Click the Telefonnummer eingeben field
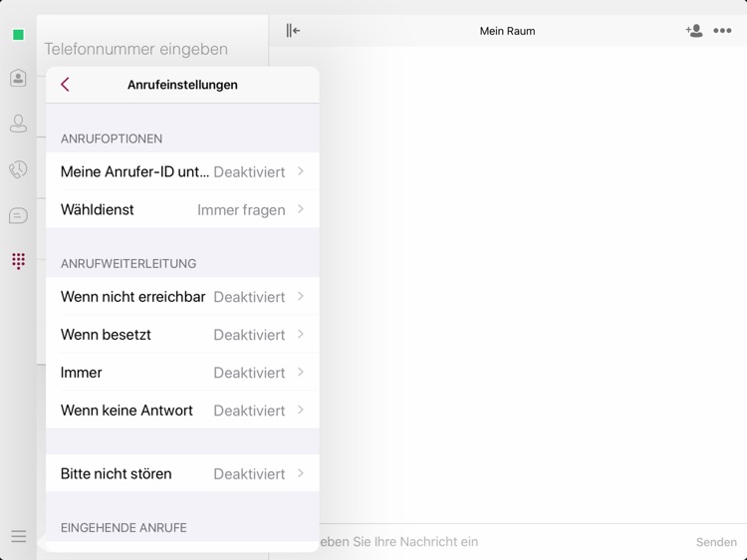Viewport: 747px width, 560px height. [136, 49]
